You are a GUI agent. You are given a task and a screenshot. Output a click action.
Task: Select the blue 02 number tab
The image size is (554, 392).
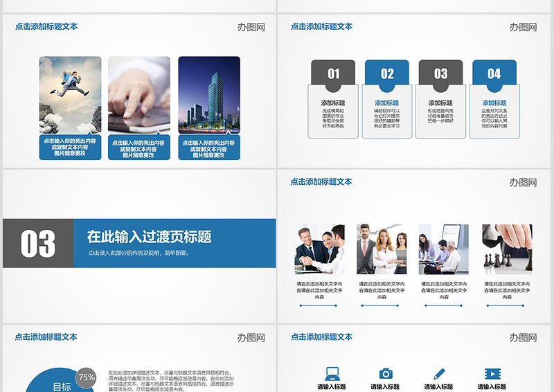[386, 73]
